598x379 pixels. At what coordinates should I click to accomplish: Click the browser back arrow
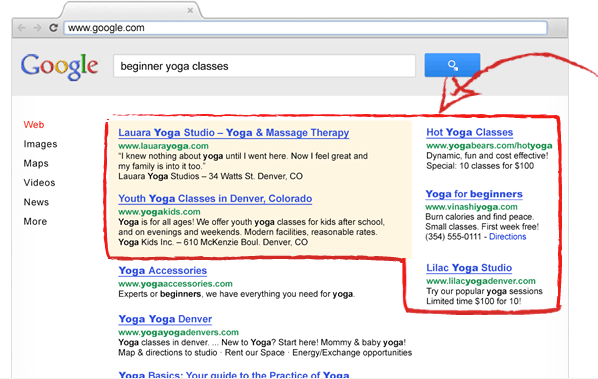tap(21, 28)
